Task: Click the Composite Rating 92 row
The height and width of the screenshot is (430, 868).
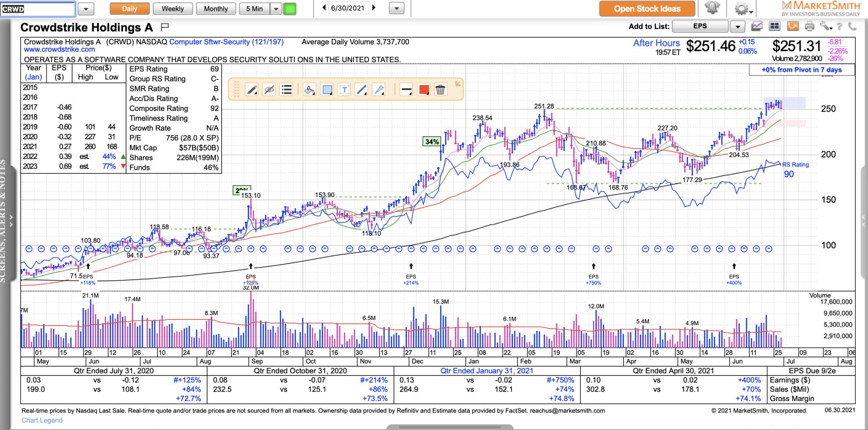Action: pyautogui.click(x=174, y=109)
